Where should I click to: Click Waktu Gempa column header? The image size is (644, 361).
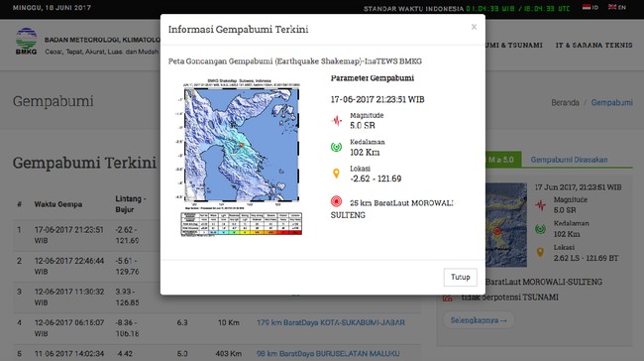coord(58,204)
